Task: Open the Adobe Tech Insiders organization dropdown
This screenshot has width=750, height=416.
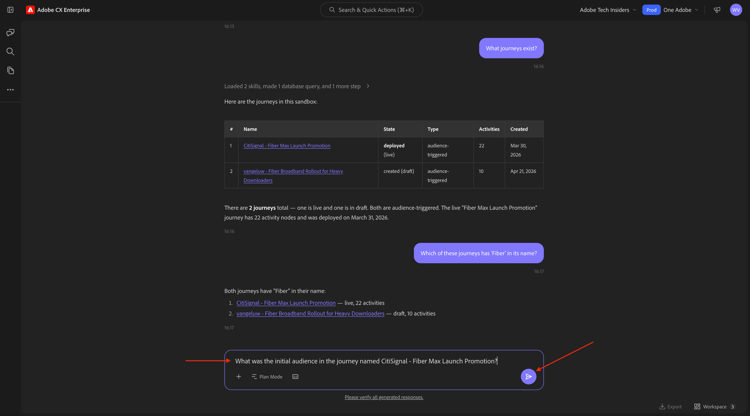Action: tap(607, 10)
